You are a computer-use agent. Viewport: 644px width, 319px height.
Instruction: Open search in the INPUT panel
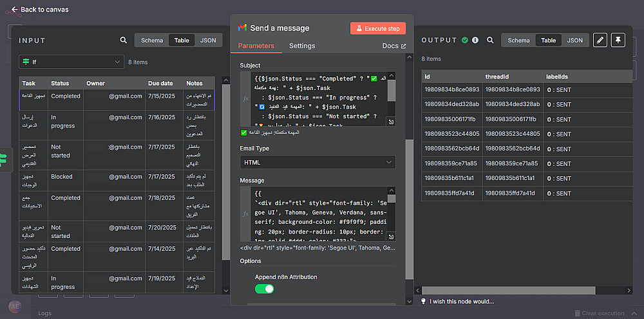pyautogui.click(x=124, y=41)
